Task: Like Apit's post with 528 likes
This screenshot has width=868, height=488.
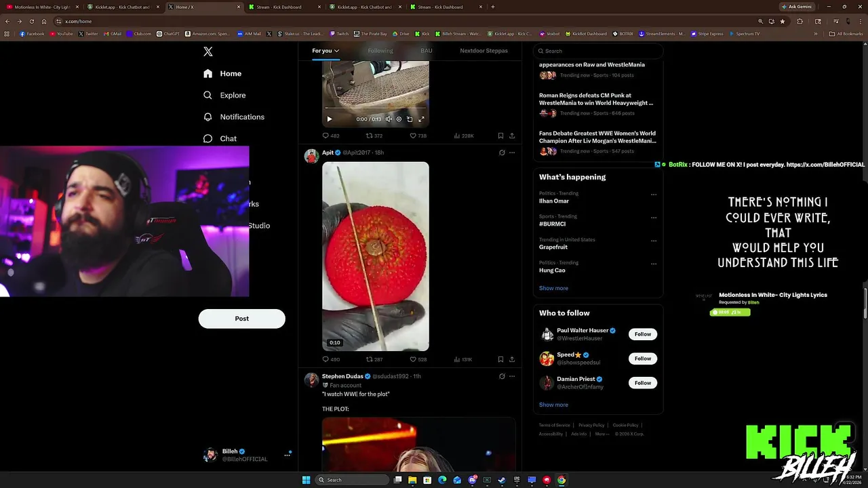Action: pos(418,359)
